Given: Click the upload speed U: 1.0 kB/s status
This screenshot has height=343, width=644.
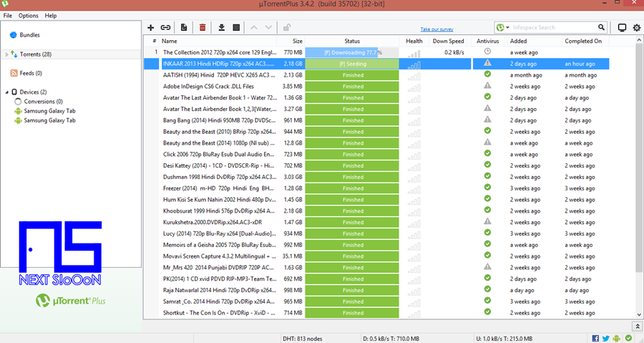Looking at the screenshot, I should click(504, 339).
